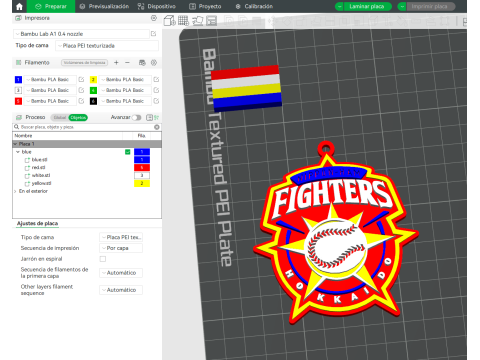Open Tipo de cama Placa PEI dropdown in plate settings
This screenshot has width=480, height=360.
point(121,237)
